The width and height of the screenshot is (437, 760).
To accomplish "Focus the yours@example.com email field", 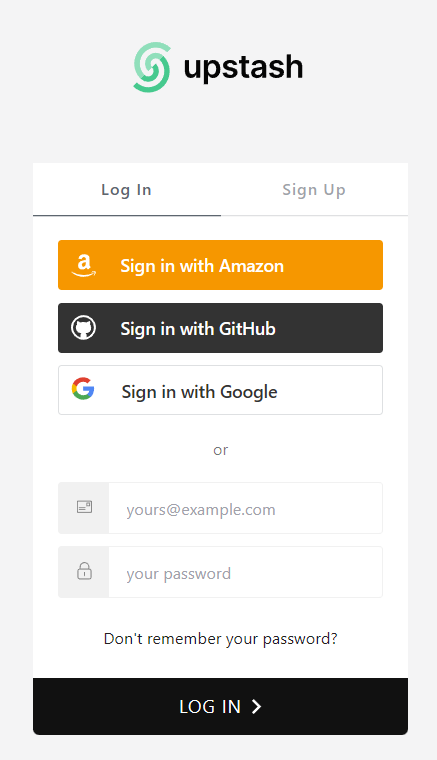I will pos(246,508).
